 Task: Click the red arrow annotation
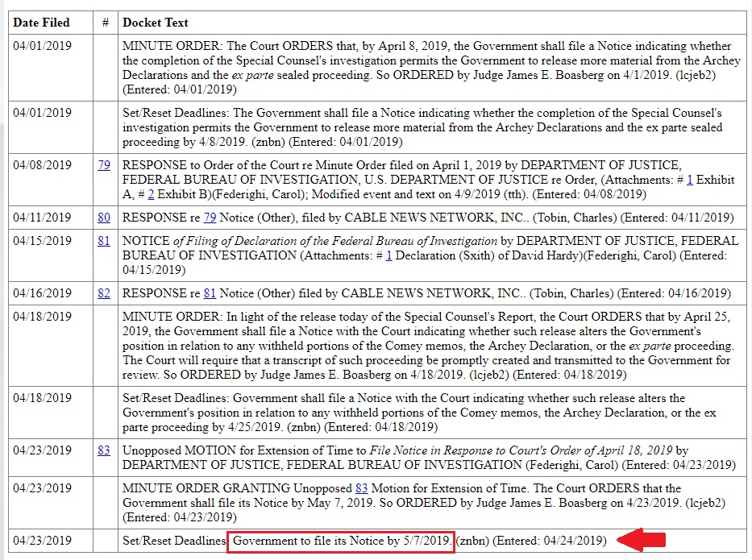pos(642,541)
